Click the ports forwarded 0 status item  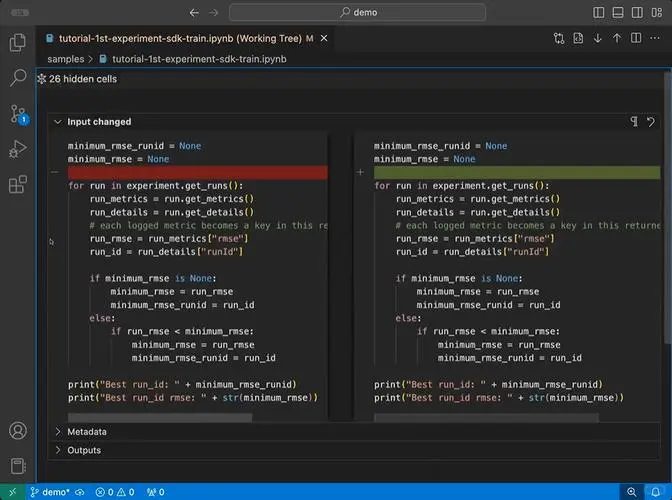click(x=156, y=492)
